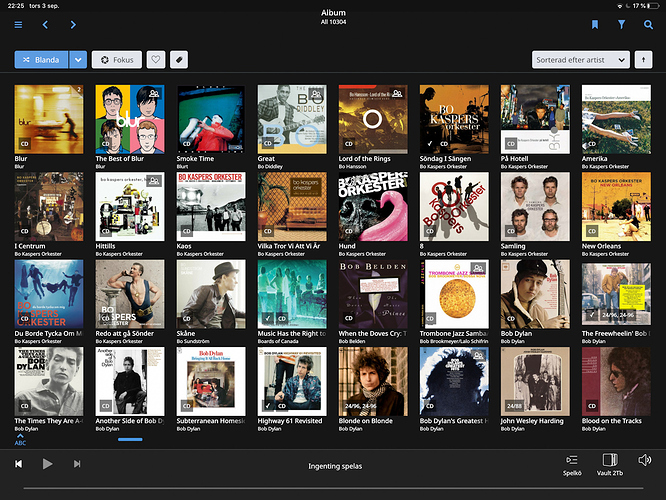Image resolution: width=666 pixels, height=500 pixels.
Task: Open the Smoke Time album cover
Action: tap(211, 119)
